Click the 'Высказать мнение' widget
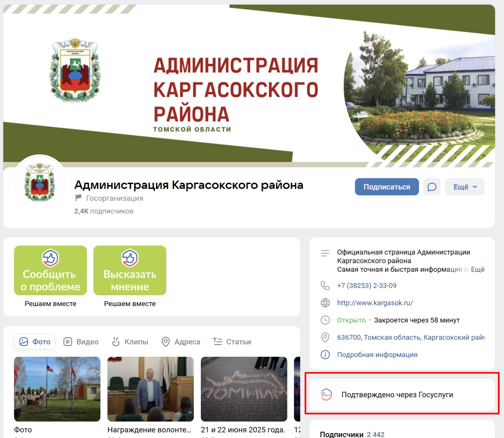 click(x=130, y=270)
